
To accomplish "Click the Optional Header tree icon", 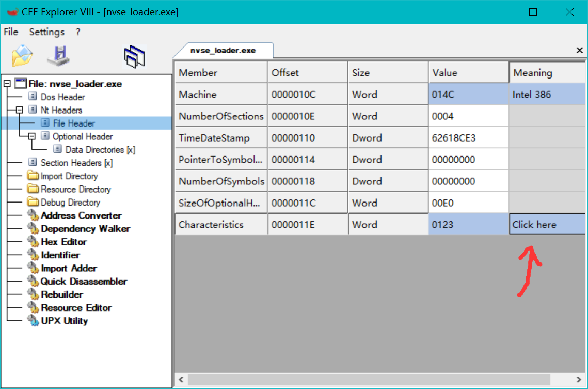I will coord(45,136).
